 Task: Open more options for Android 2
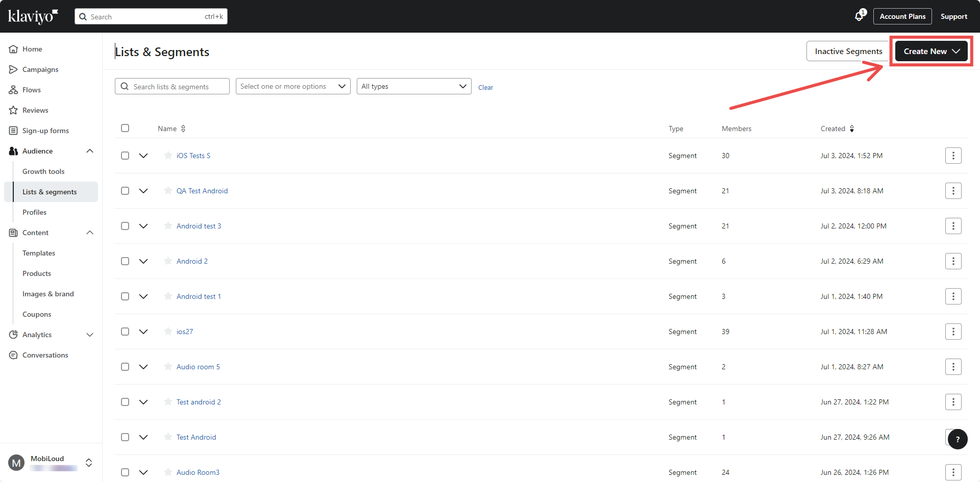(x=953, y=261)
